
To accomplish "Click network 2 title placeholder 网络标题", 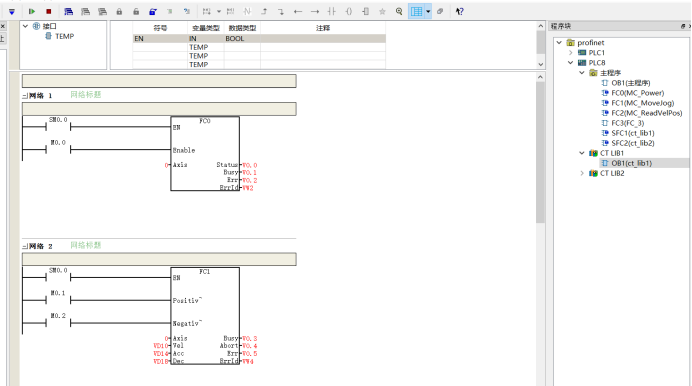I will [x=86, y=245].
